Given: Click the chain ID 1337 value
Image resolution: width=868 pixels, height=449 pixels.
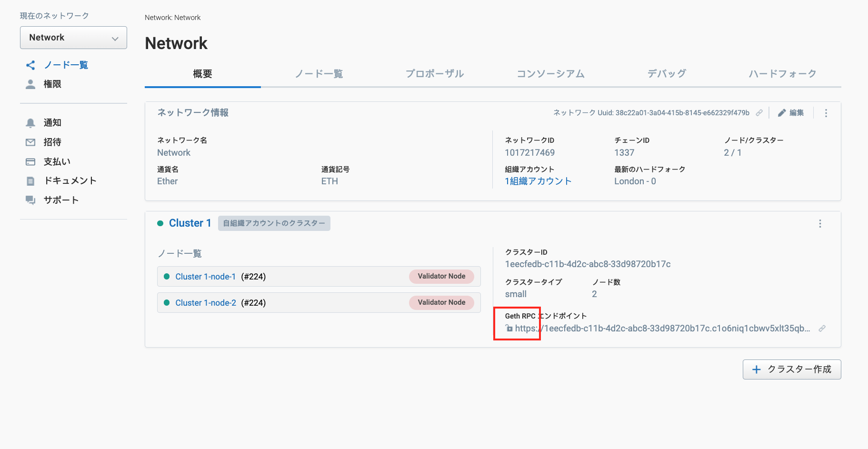Looking at the screenshot, I should tap(624, 153).
